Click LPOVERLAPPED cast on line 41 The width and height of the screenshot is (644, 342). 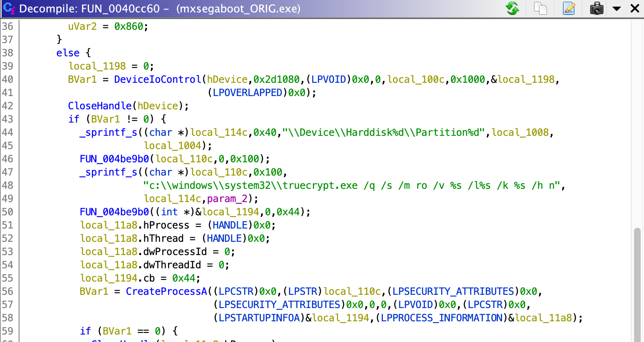tap(248, 92)
